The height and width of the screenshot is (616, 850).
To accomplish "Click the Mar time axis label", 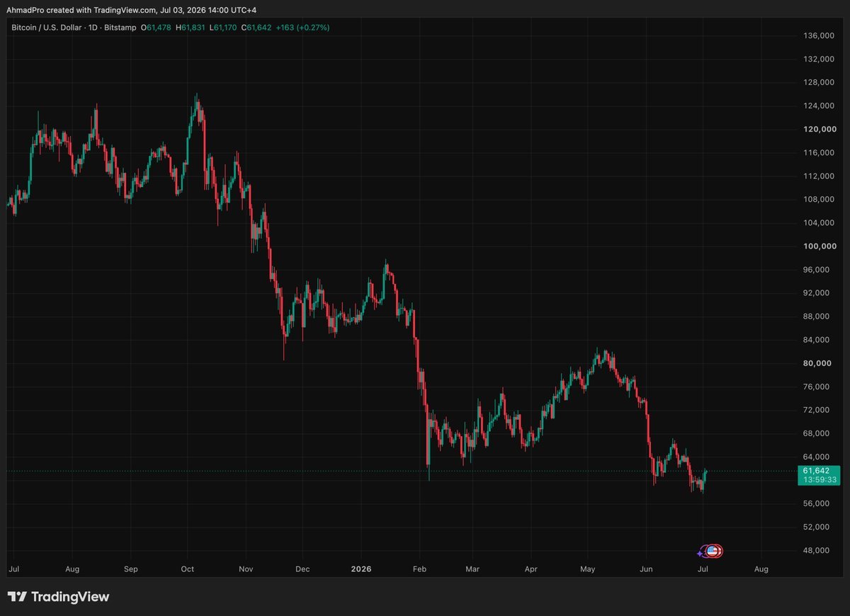I will tap(472, 569).
